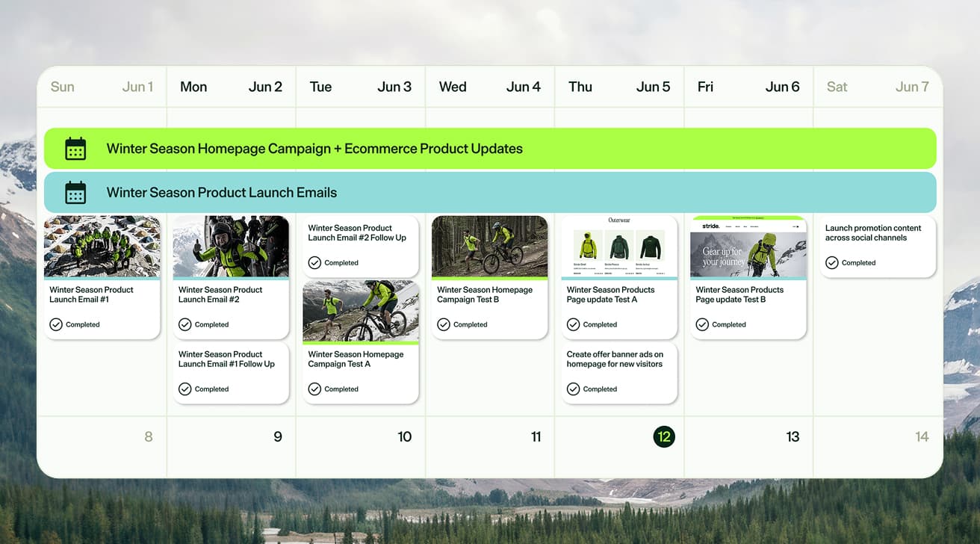
Task: Toggle completed check on Email #2 Follow Up
Action: [x=314, y=263]
